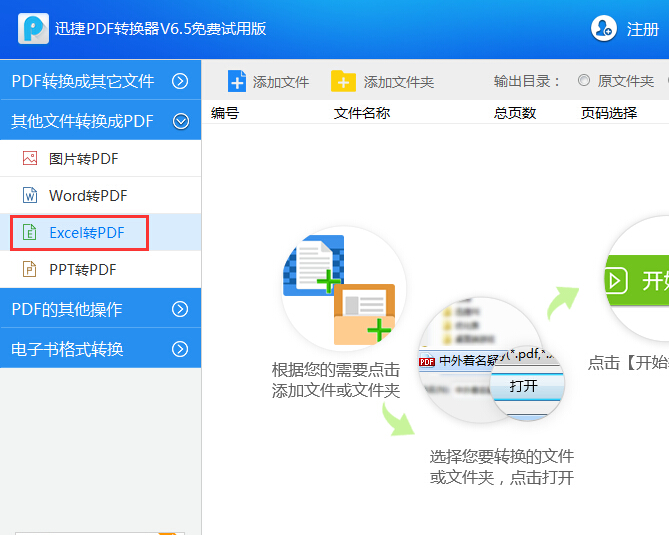Click the PDF converter app logo
Viewport: 669px width, 535px height.
pos(33,29)
